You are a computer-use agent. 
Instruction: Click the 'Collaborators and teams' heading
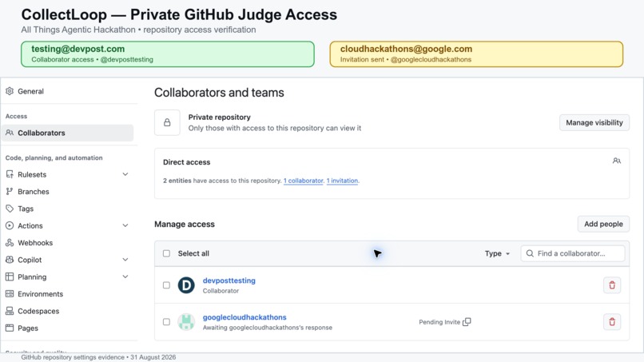click(219, 93)
